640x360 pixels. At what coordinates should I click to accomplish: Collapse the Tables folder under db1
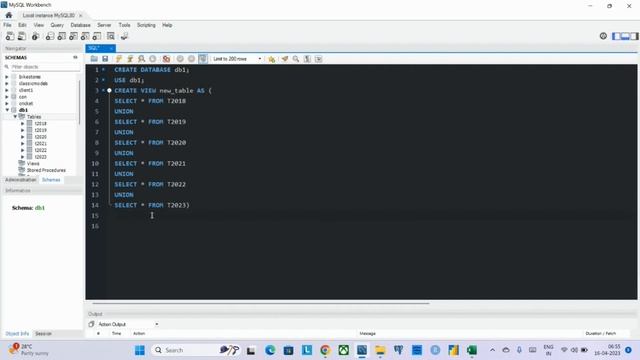click(x=15, y=116)
